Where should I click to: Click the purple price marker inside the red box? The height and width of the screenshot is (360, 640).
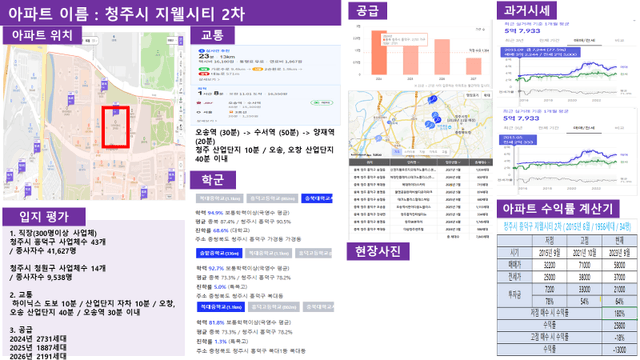click(x=116, y=111)
